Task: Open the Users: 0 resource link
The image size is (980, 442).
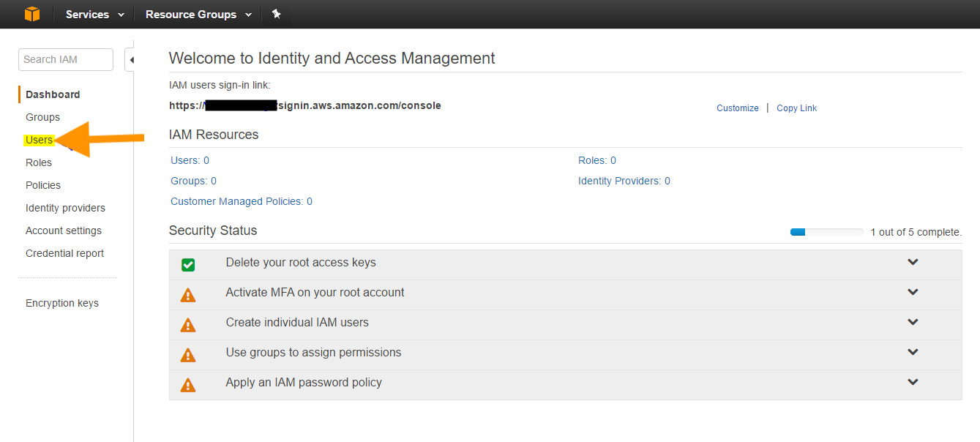Action: click(190, 160)
